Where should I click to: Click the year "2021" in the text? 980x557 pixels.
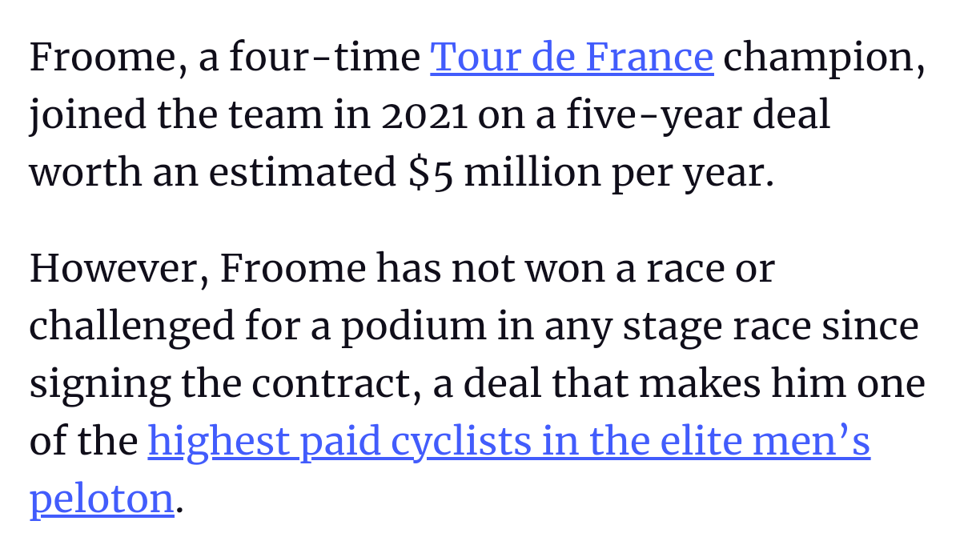coord(424,115)
